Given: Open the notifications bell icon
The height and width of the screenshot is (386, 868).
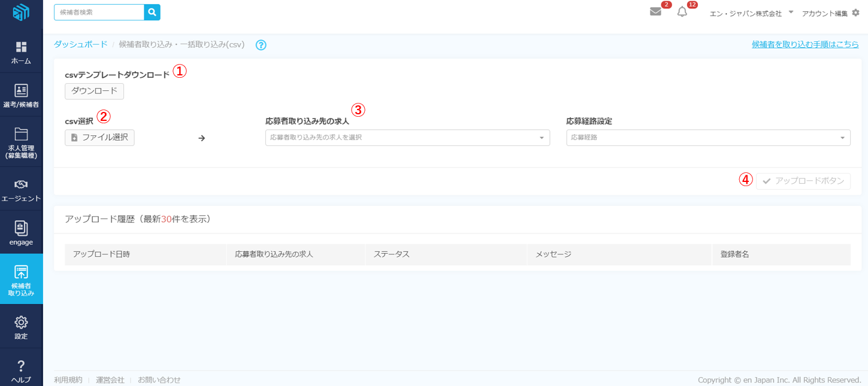Looking at the screenshot, I should coord(682,12).
